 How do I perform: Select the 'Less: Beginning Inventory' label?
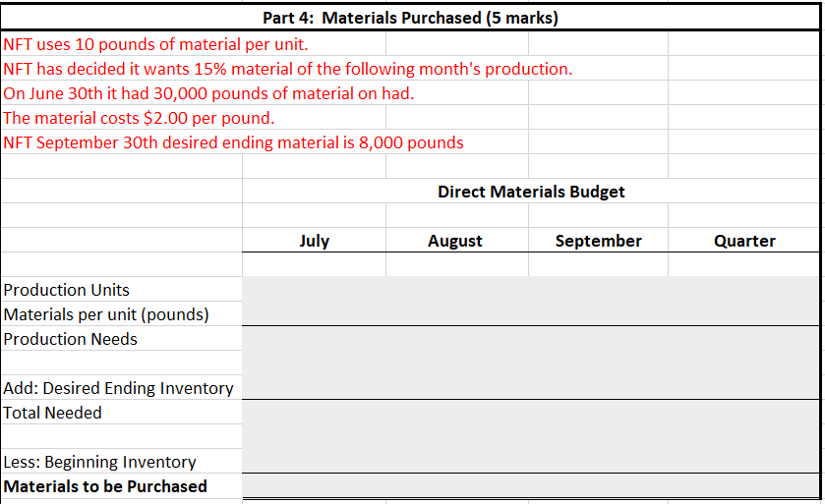100,462
